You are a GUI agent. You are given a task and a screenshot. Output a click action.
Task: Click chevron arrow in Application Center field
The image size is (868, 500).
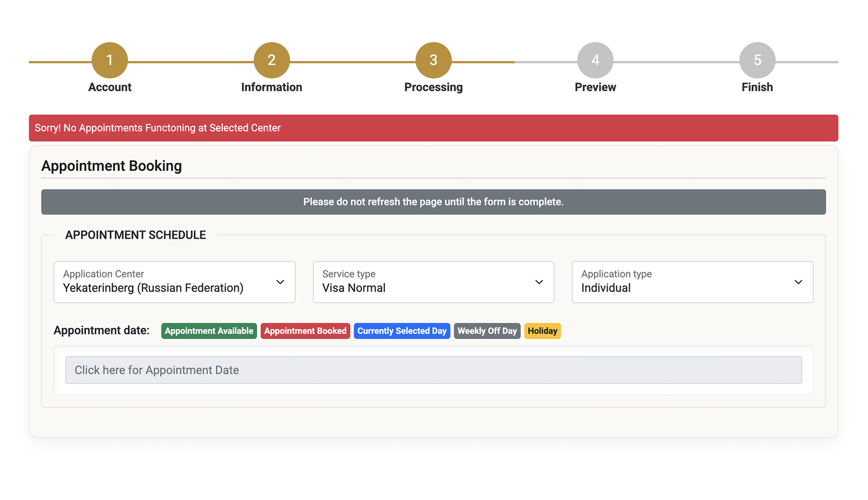280,282
